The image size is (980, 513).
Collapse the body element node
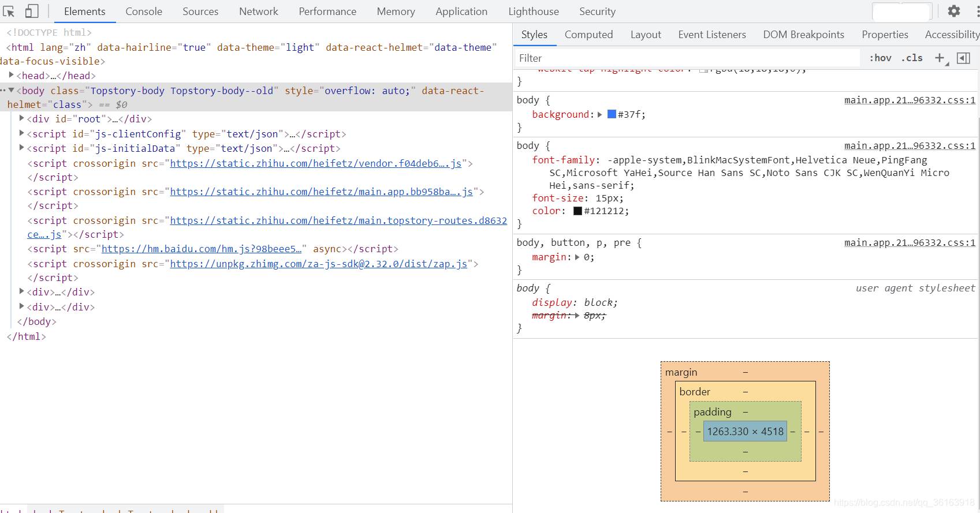(11, 90)
